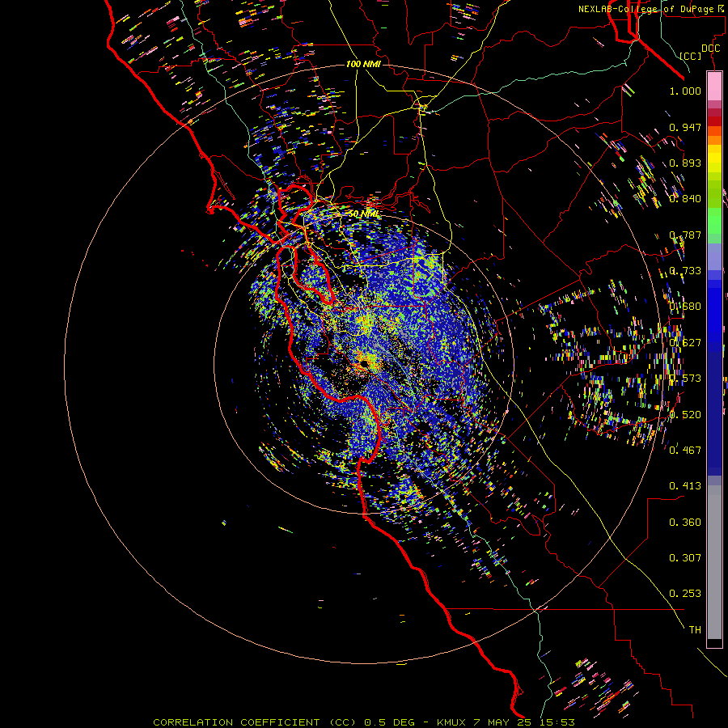Screen dimensions: 728x728
Task: Select the 0.893 legend value
Action: [x=685, y=163]
